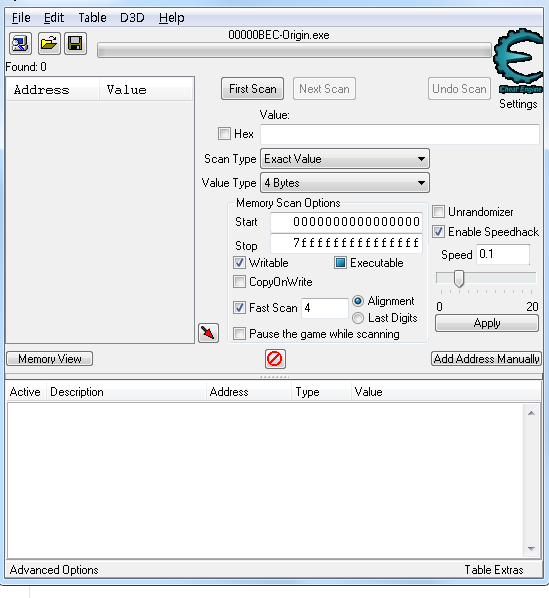Toggle the Fast Scan checkbox
549x598 pixels.
pyautogui.click(x=239, y=307)
